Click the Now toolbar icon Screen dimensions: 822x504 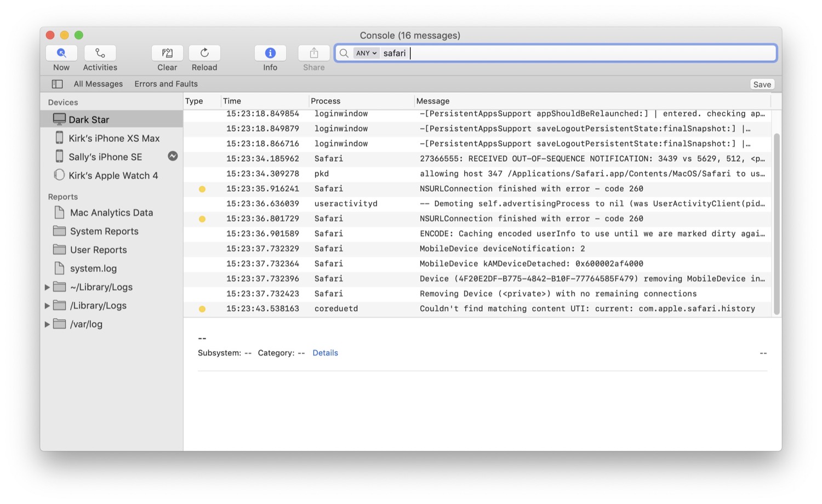point(61,53)
